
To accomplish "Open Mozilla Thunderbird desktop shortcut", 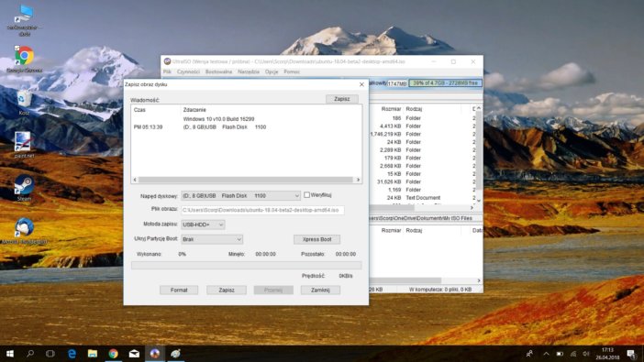I will coord(24,231).
